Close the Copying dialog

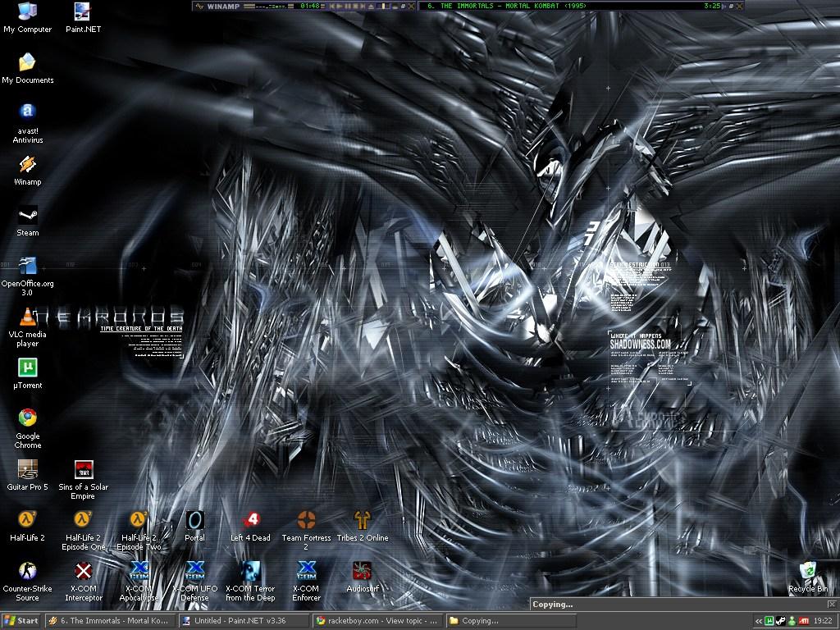832,605
